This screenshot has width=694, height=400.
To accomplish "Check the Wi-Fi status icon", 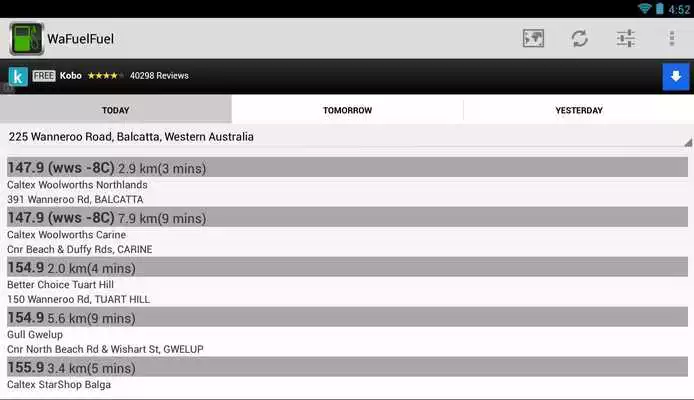I will click(644, 8).
